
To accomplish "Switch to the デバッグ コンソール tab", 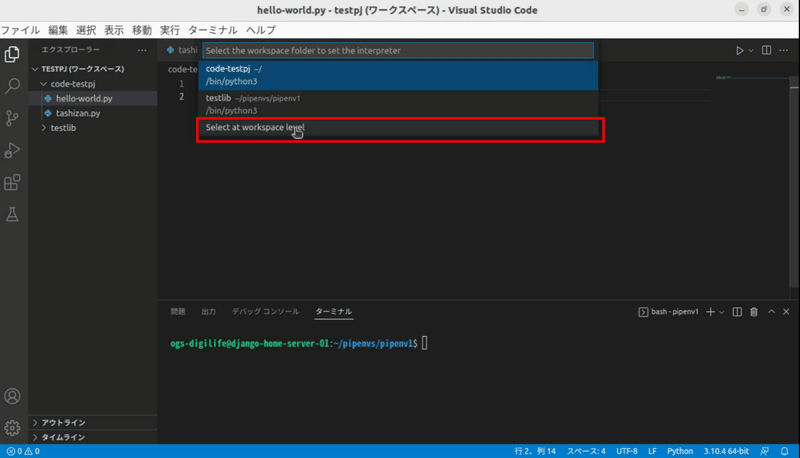I will tap(265, 312).
